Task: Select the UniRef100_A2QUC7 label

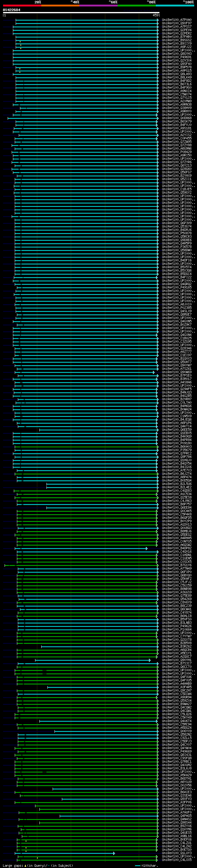Action: tap(176, 657)
